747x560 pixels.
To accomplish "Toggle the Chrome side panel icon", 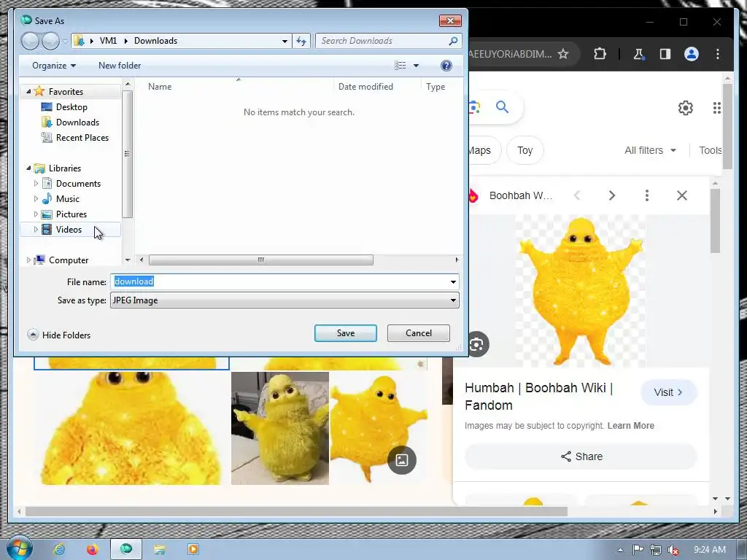I will [665, 54].
